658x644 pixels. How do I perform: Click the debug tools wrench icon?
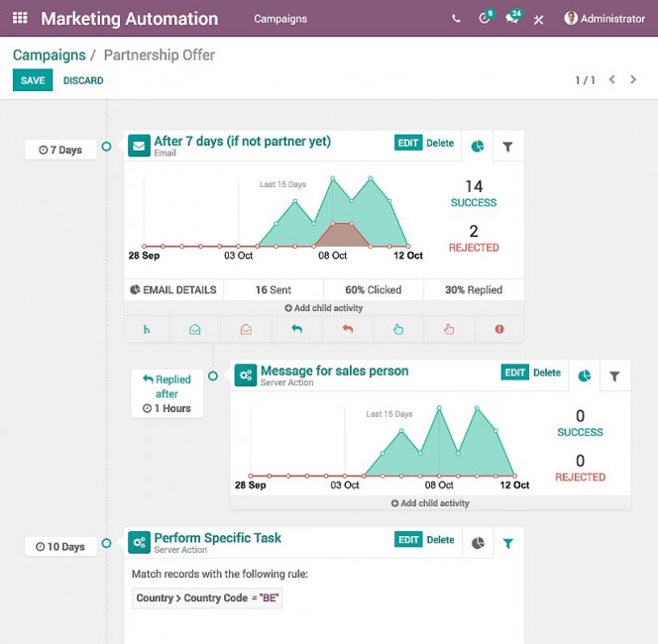coord(539,19)
